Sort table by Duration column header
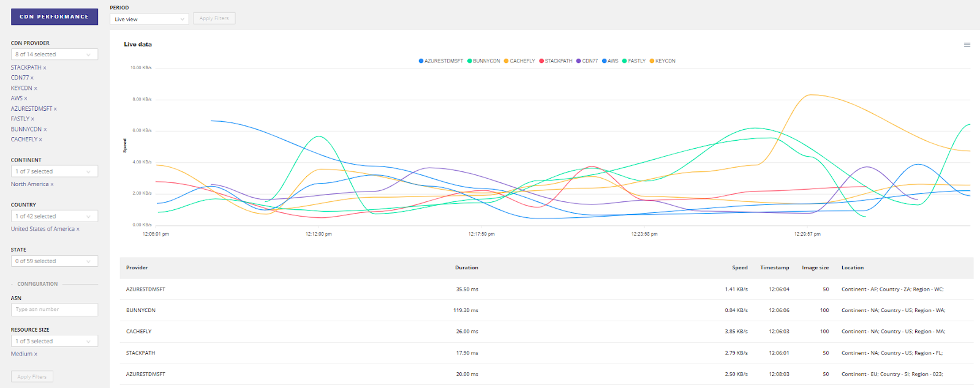The image size is (980, 388). coord(467,268)
